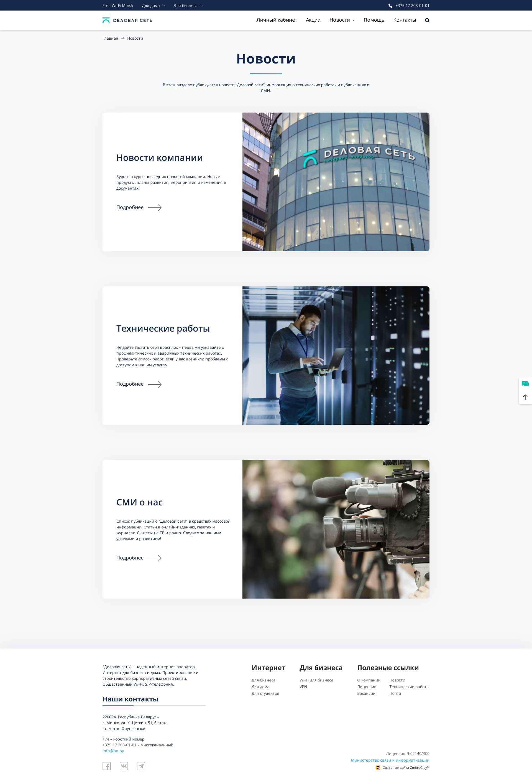Click the search magnifier icon in header
Viewport: 532px width, 781px height.
click(x=427, y=20)
